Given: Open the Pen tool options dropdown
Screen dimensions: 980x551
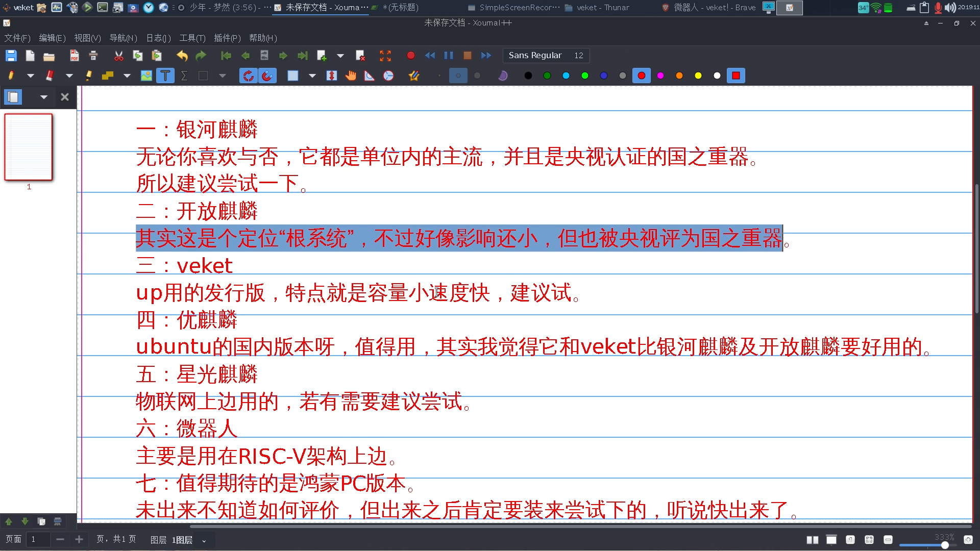Looking at the screenshot, I should [31, 76].
